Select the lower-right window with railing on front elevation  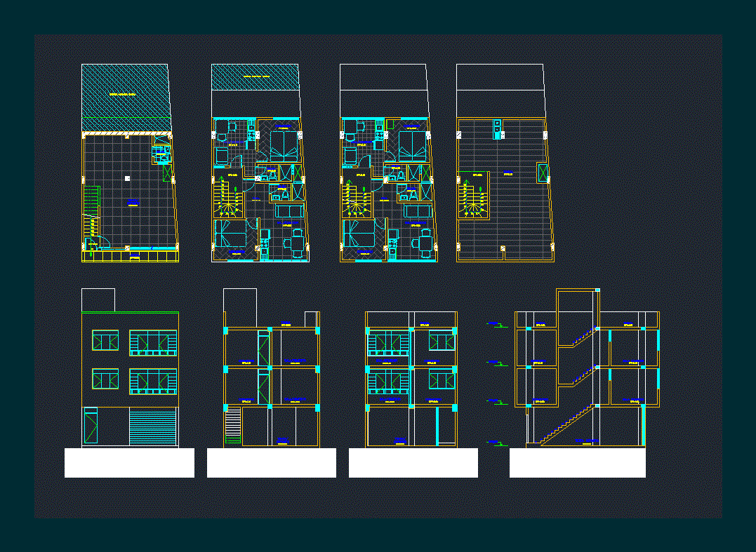pyautogui.click(x=153, y=382)
